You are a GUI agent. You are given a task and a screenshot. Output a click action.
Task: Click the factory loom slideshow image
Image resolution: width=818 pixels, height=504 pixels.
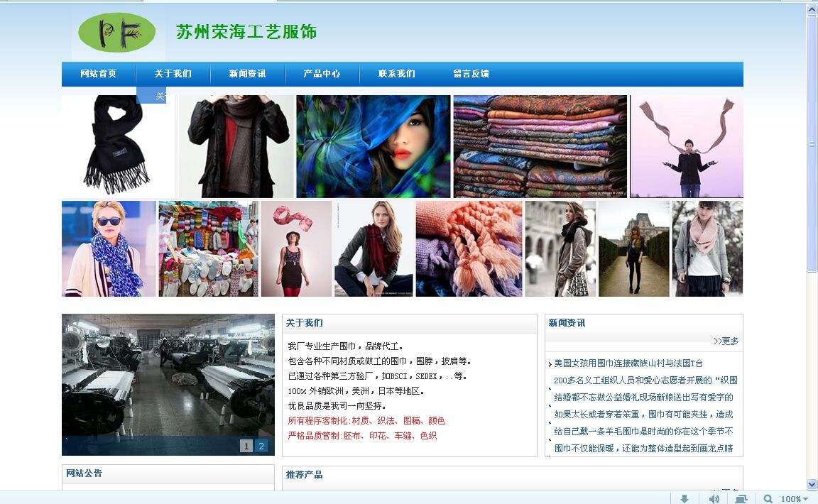[x=168, y=375]
